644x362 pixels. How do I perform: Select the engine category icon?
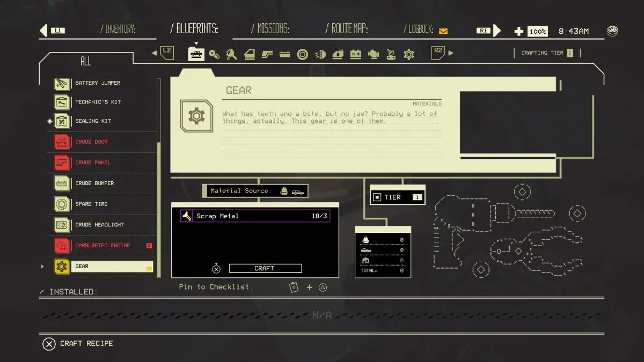click(374, 54)
